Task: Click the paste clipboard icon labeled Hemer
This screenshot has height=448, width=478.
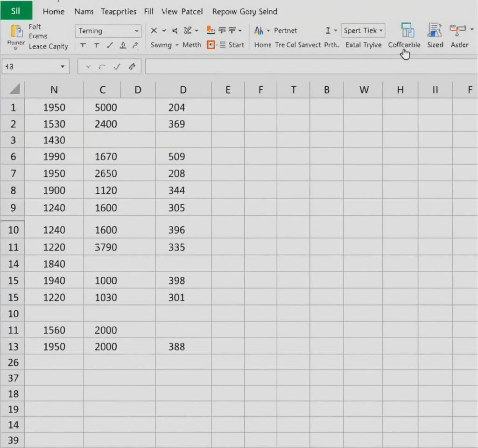Action: click(16, 32)
